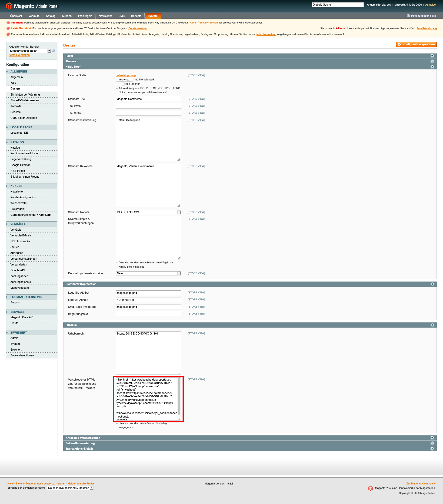The height and width of the screenshot is (504, 443).
Task: Click the Important warning message icon
Action: pyautogui.click(x=8, y=23)
